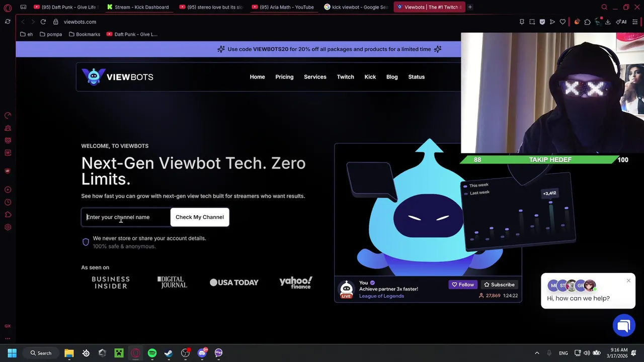The width and height of the screenshot is (644, 362).
Task: Click the Subscribe button on the stream card
Action: click(499, 285)
